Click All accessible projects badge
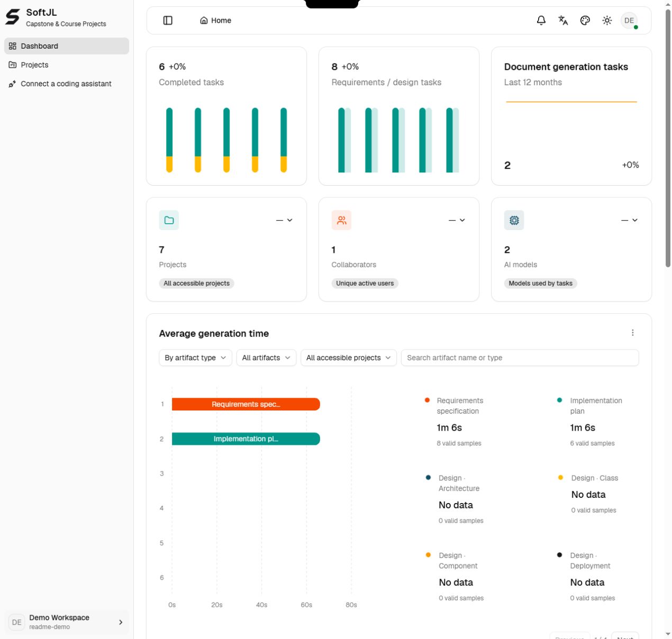 click(x=196, y=284)
